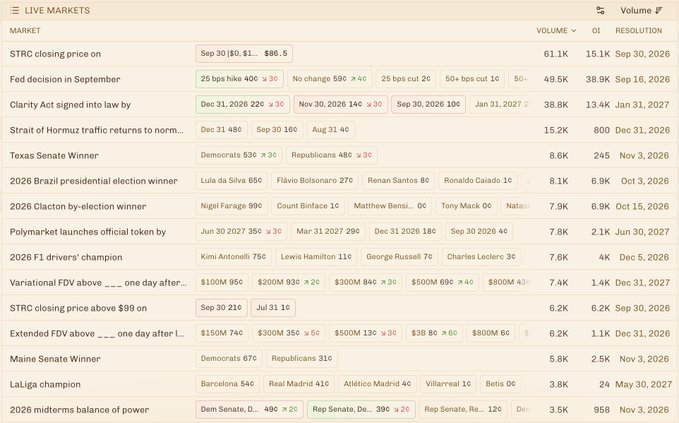Select the Lewis Hamilton 11¢ outcome

click(x=316, y=257)
